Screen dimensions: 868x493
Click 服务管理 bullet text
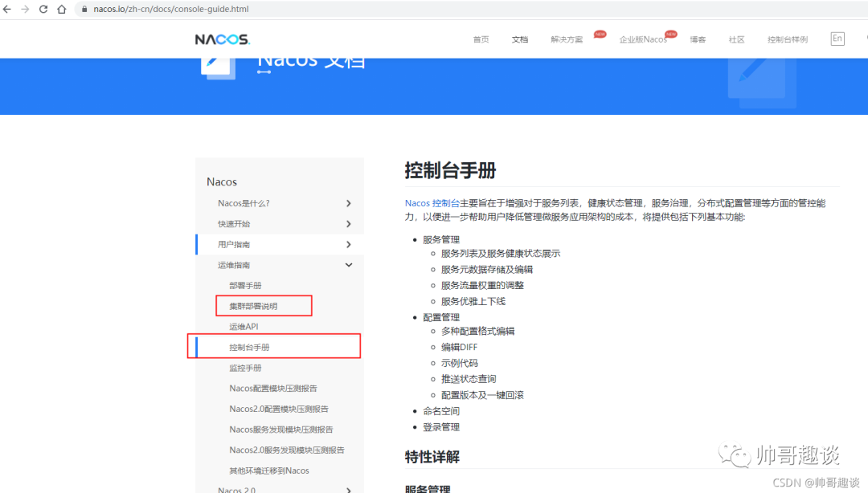click(x=441, y=239)
